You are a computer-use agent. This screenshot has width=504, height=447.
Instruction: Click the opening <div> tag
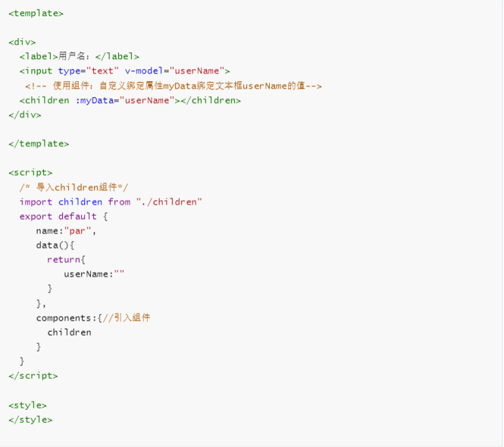(22, 42)
